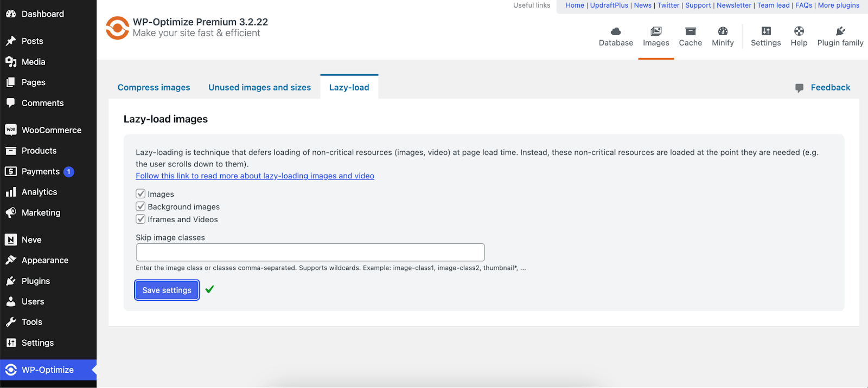
Task: Open the News useful link
Action: (x=643, y=5)
